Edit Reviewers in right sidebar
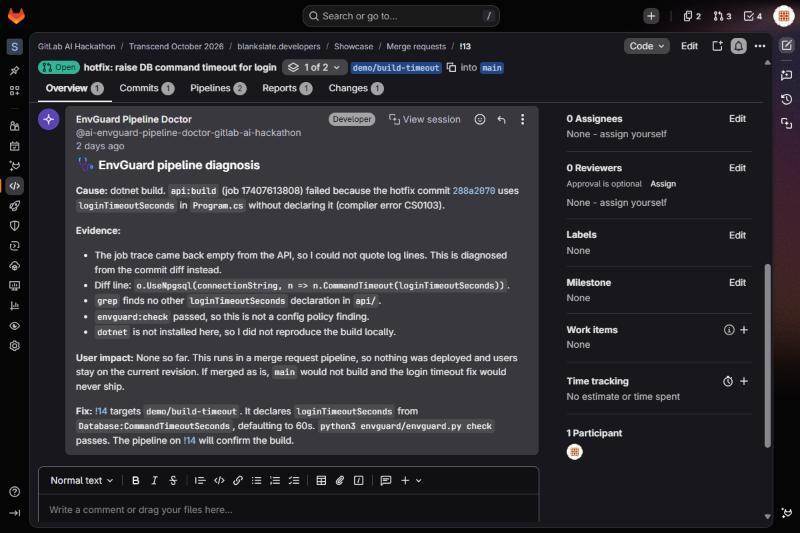This screenshot has height=533, width=800. pyautogui.click(x=737, y=168)
